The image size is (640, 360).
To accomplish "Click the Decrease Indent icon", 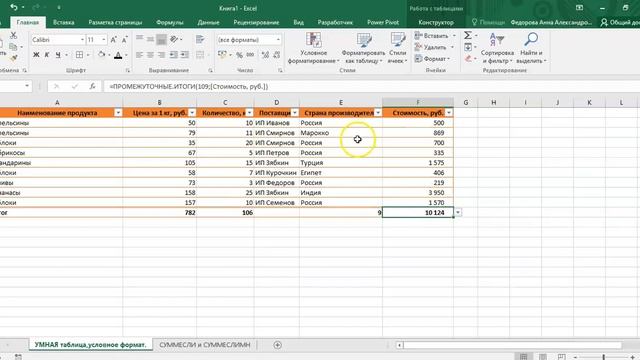I will pyautogui.click(x=173, y=55).
